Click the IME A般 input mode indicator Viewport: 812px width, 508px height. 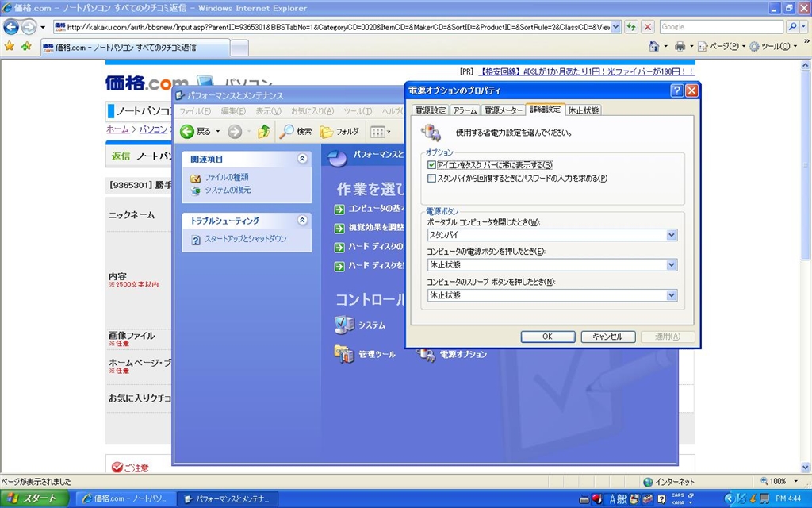618,499
